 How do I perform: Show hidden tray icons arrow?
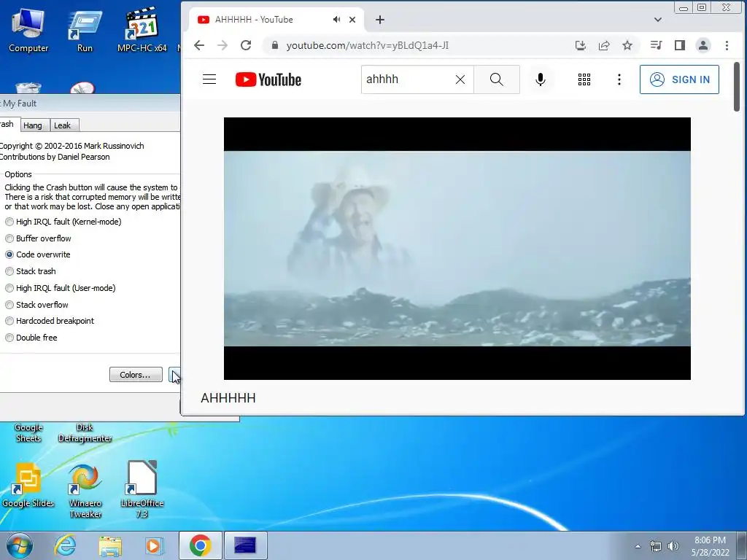[638, 546]
